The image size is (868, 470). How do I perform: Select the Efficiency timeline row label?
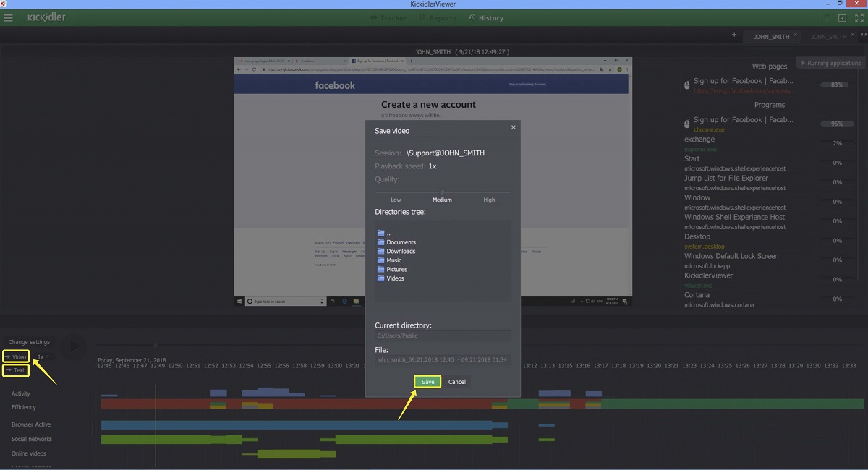point(24,407)
